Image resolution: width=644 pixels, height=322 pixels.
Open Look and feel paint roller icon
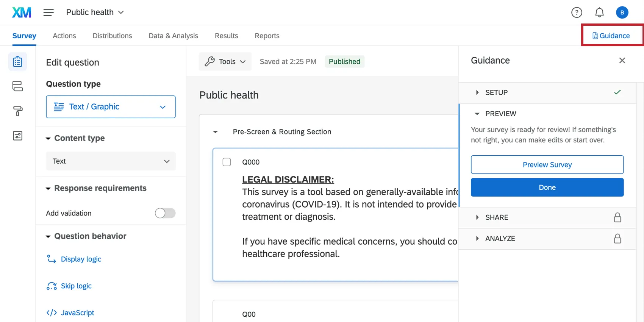pyautogui.click(x=17, y=111)
